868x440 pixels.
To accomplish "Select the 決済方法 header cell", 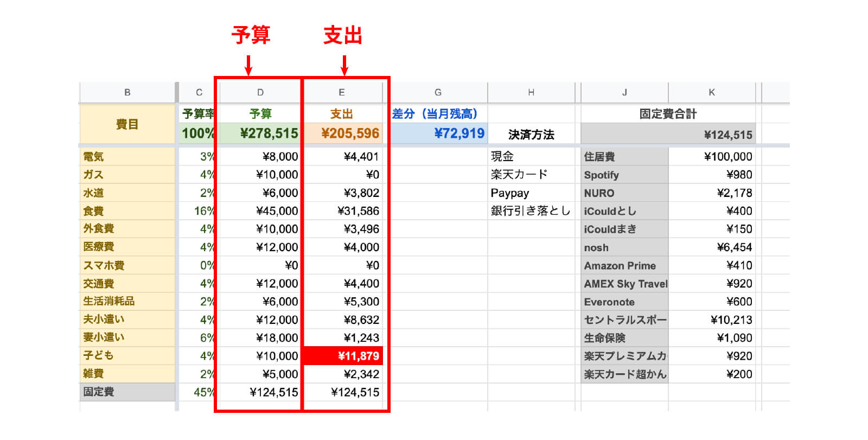I will click(531, 135).
